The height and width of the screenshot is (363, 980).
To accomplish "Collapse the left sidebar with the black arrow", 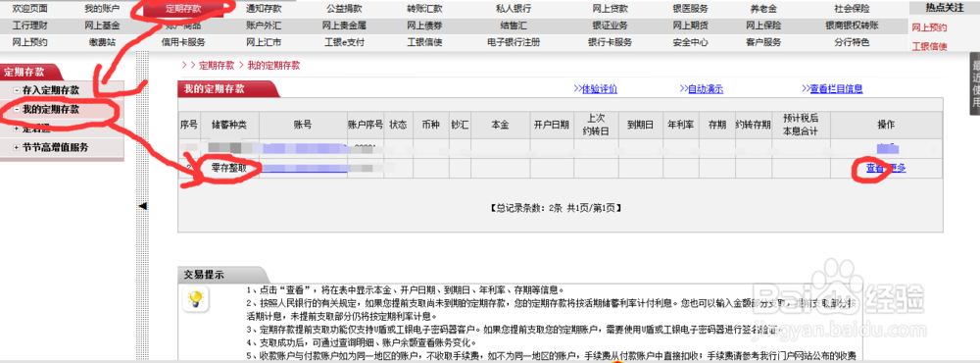I will (142, 206).
